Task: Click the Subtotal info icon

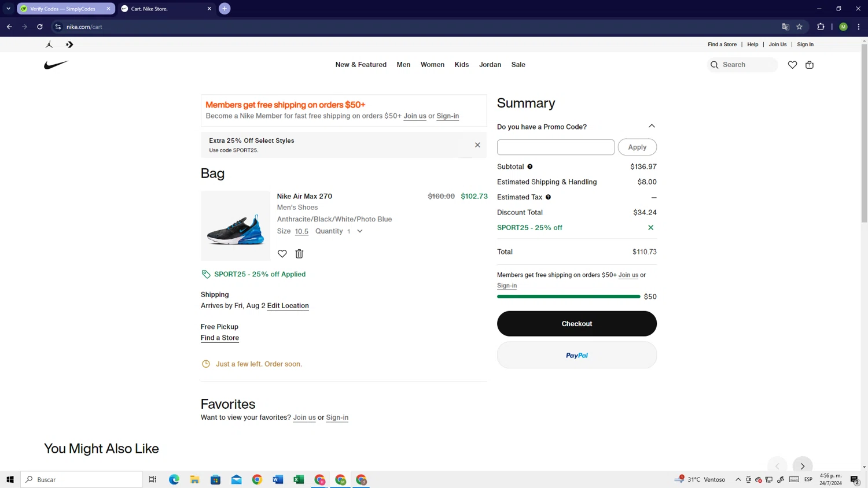Action: 529,167
